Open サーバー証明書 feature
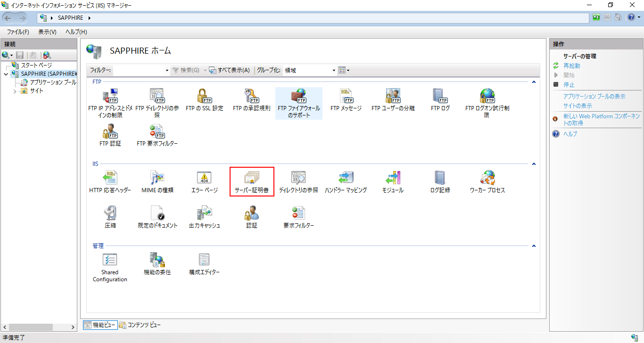Screen dimensions: 644x343 coord(252,182)
